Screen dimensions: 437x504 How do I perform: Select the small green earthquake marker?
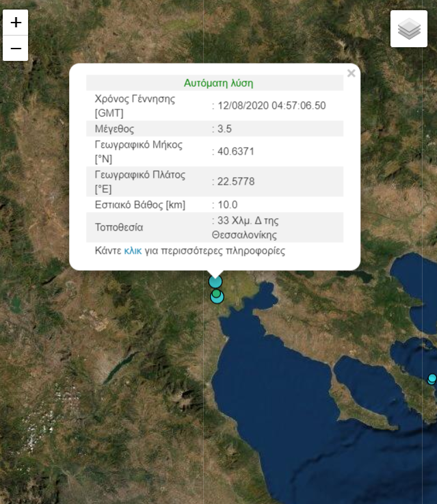coord(216,293)
